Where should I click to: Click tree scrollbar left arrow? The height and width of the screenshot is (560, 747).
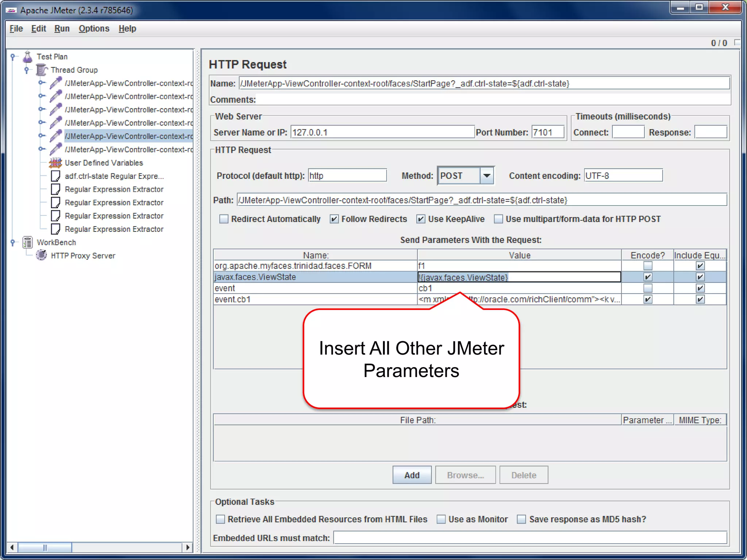12,547
